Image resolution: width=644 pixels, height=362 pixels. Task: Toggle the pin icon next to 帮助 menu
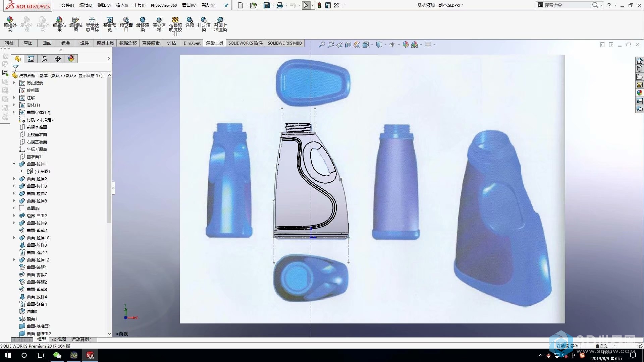coord(226,5)
